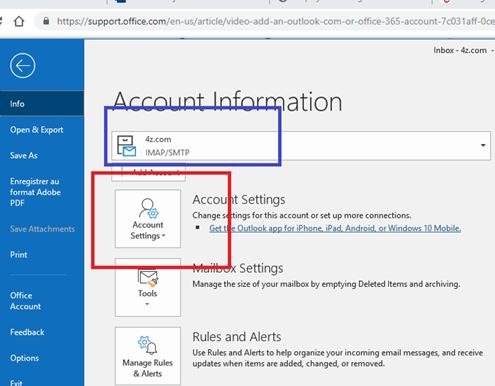This screenshot has height=386, width=495.
Task: Click the Tools envelope-broom icon
Action: (x=148, y=278)
